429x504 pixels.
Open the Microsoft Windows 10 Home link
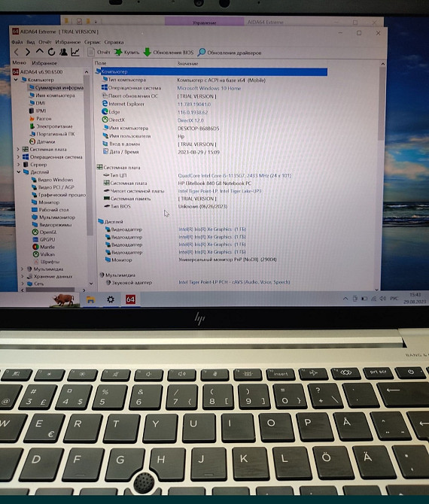[209, 88]
